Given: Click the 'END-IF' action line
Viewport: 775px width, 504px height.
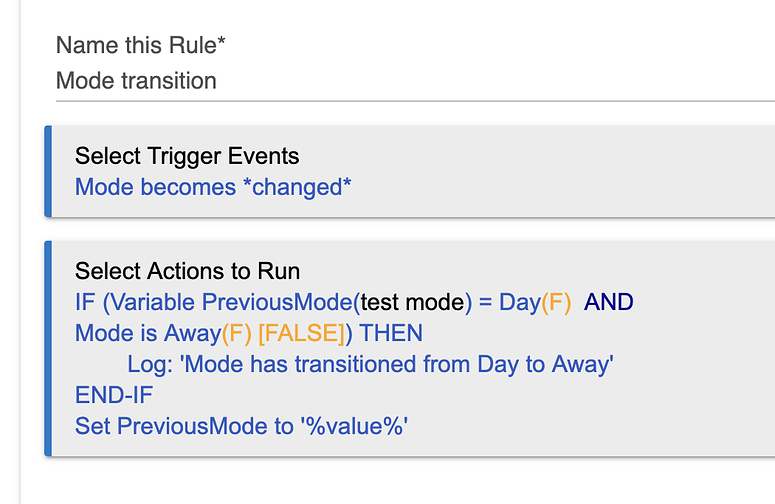Looking at the screenshot, I should pos(114,395).
